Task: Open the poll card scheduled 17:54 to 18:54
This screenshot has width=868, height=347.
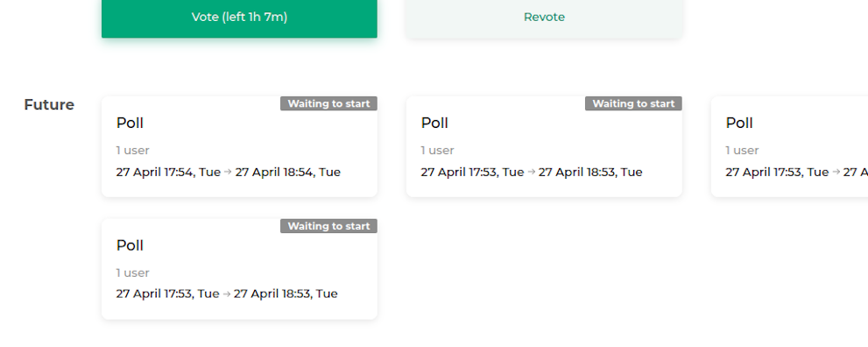Action: pos(239,146)
